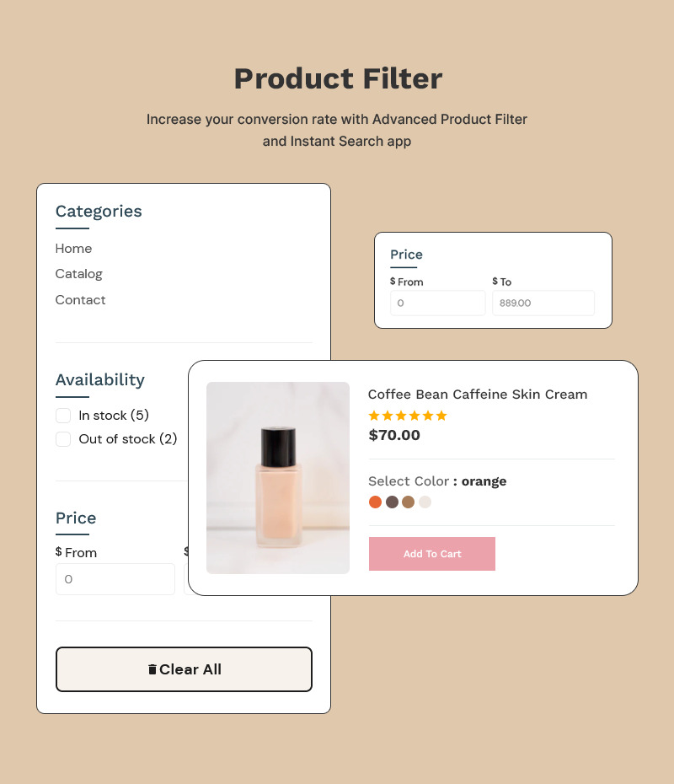Click the dollar icon beside To label

pos(495,281)
